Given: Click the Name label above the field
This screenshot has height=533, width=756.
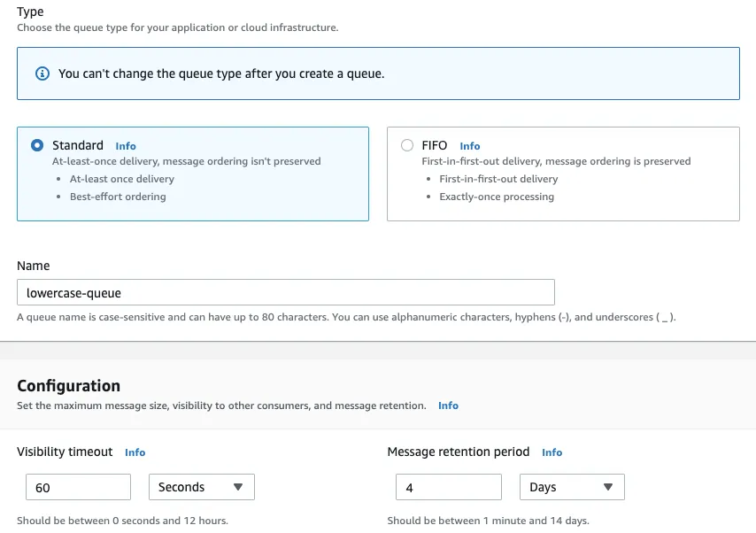Looking at the screenshot, I should click(x=34, y=266).
